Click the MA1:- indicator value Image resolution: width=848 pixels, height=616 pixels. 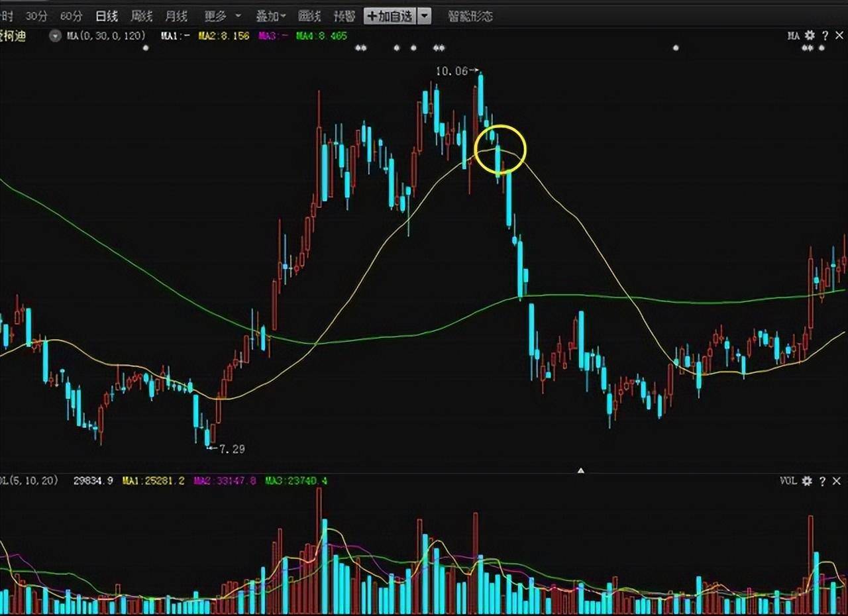pyautogui.click(x=176, y=36)
